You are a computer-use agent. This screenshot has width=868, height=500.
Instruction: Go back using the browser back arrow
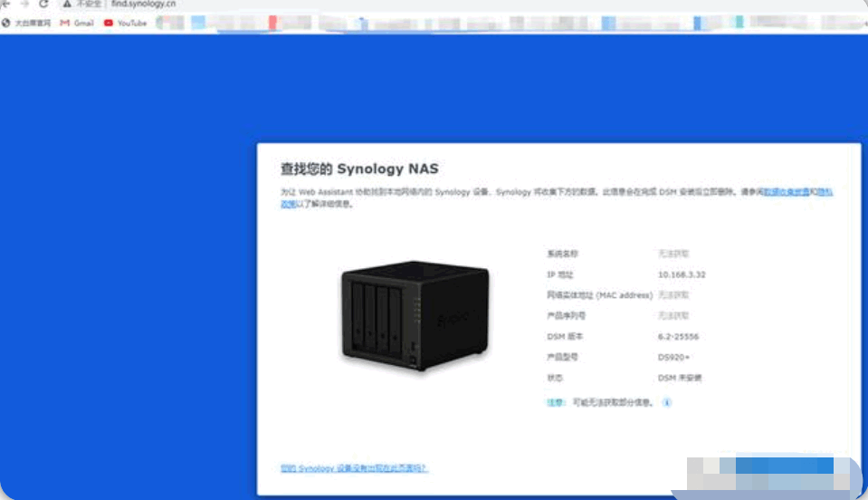click(x=6, y=4)
